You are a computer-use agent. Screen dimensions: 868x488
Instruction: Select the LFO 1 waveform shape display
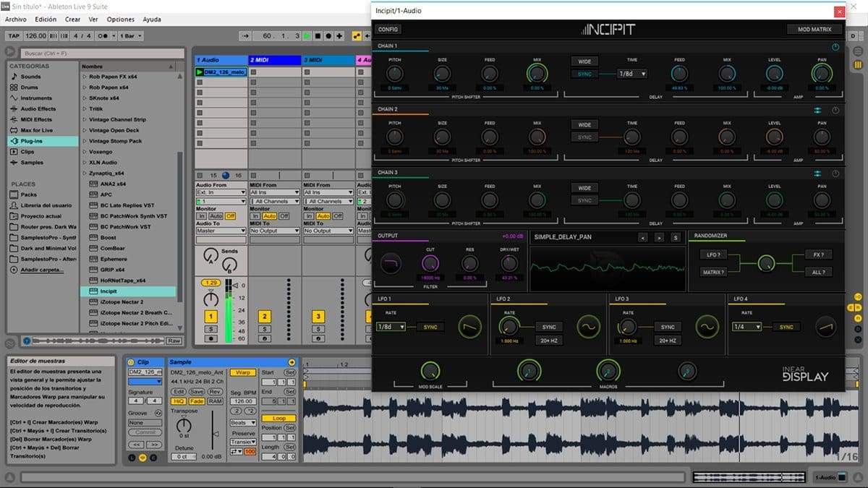pos(471,327)
